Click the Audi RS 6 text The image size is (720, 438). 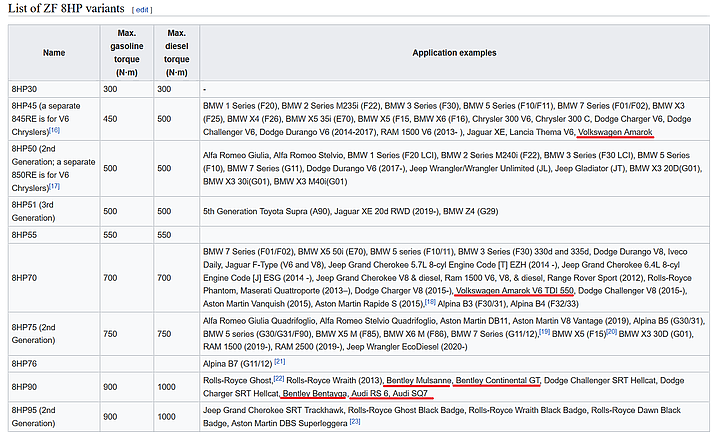[x=370, y=393]
